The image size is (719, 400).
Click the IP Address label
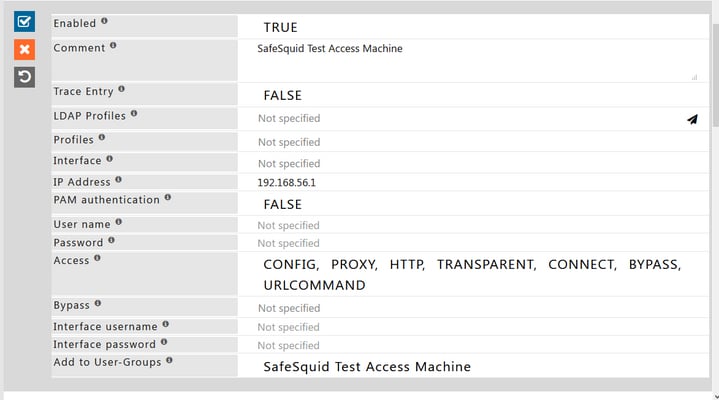82,182
